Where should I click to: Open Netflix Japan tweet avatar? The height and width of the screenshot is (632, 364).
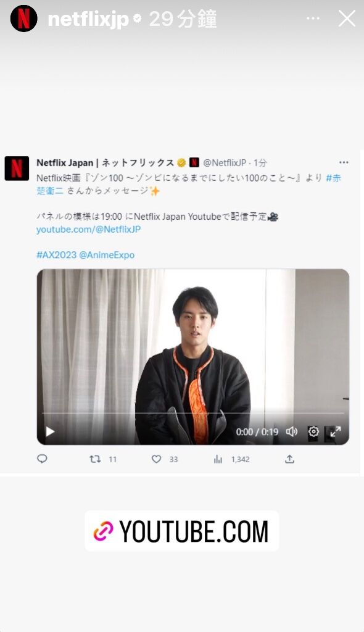pos(17,168)
